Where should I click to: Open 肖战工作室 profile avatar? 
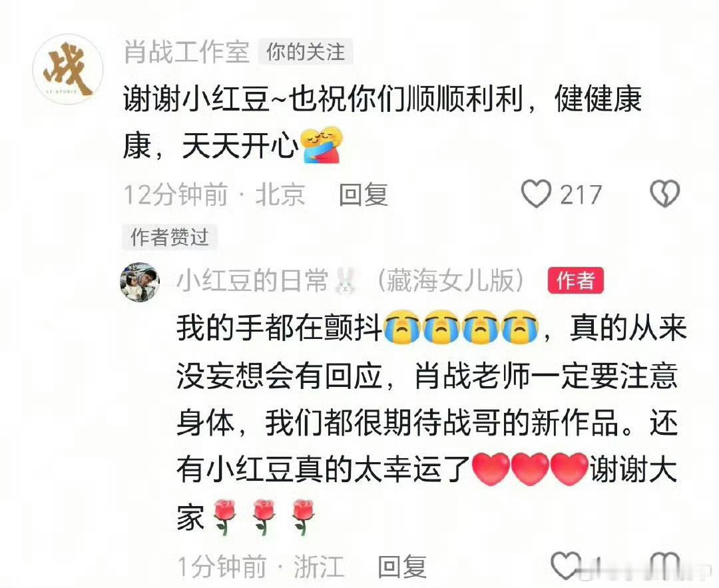[x=68, y=69]
